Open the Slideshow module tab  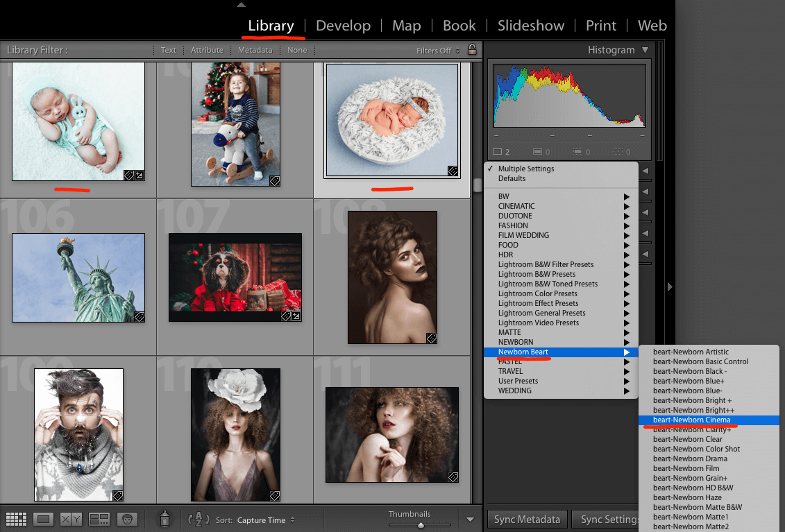pyautogui.click(x=530, y=26)
